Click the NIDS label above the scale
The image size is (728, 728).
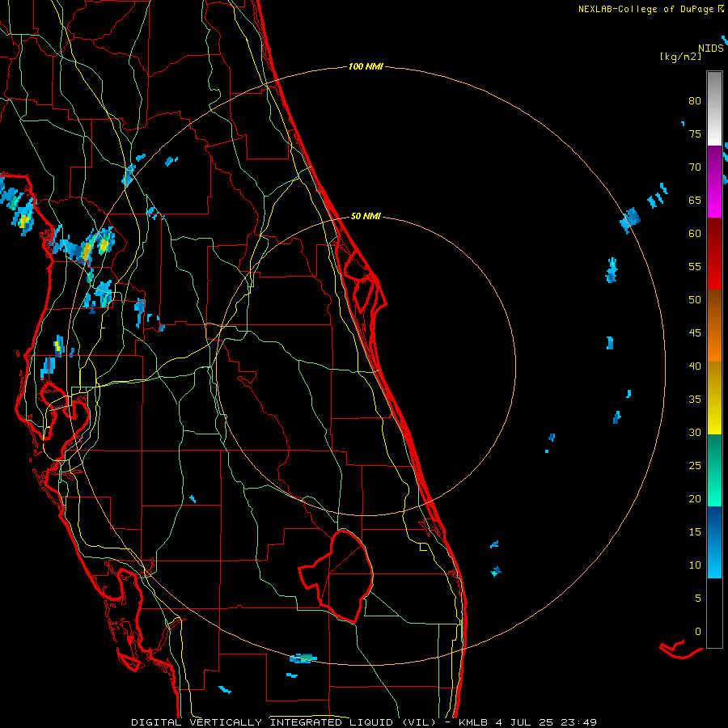click(711, 49)
